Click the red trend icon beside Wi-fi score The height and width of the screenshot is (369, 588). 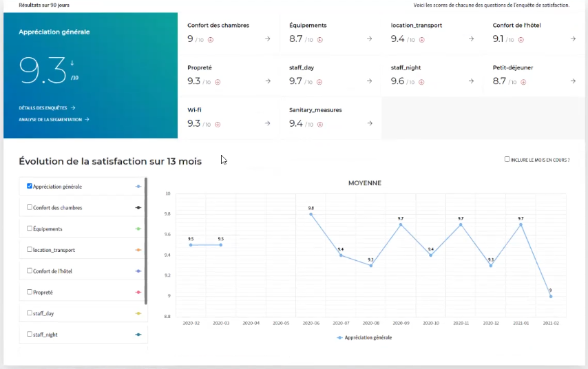pos(218,125)
